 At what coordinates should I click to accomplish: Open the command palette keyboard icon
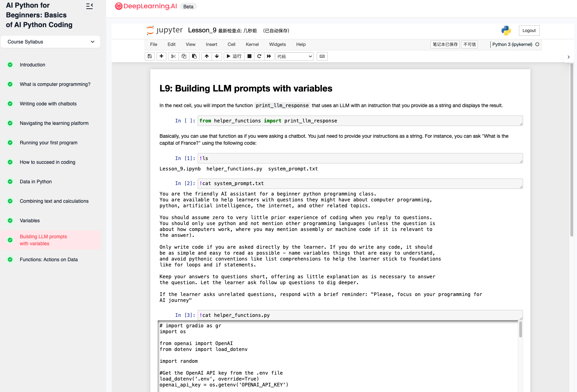[322, 56]
